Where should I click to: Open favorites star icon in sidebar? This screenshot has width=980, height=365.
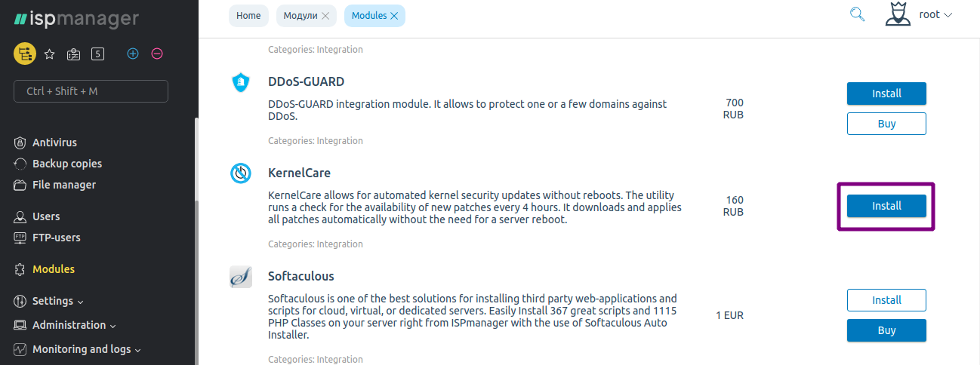50,54
